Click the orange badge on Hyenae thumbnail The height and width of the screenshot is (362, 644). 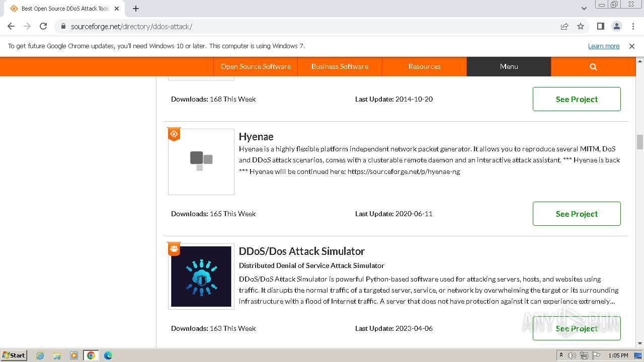click(174, 134)
